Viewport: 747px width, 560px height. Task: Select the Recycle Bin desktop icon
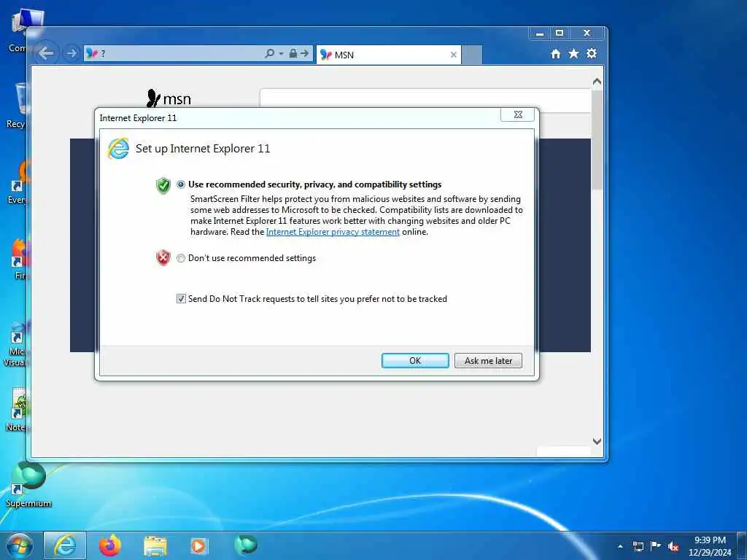click(x=16, y=106)
